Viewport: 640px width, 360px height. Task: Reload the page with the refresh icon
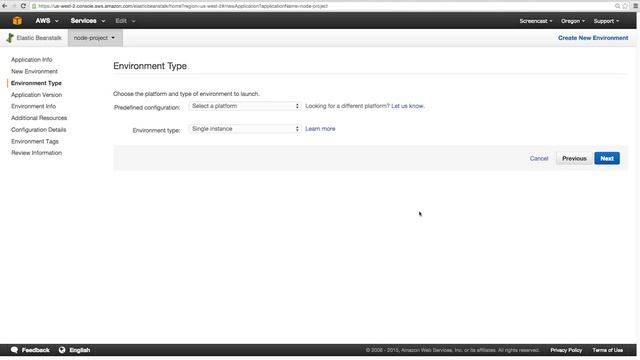coord(23,6)
